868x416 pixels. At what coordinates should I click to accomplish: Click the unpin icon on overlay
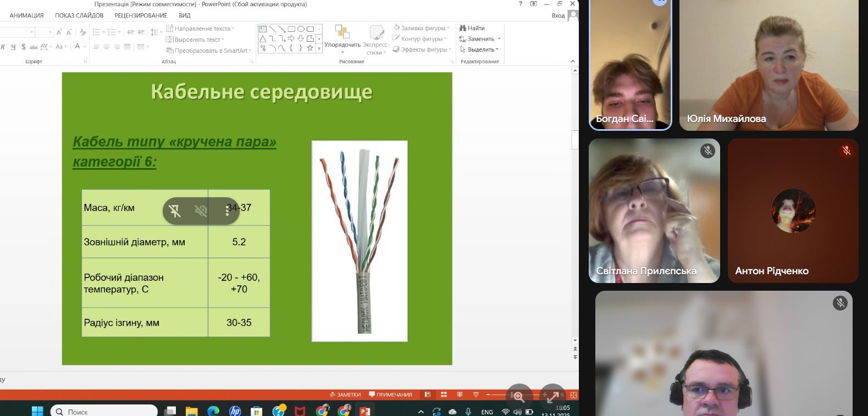(175, 211)
